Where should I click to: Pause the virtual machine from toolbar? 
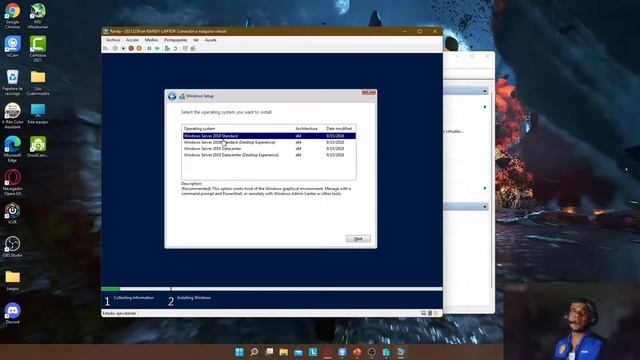tap(149, 48)
